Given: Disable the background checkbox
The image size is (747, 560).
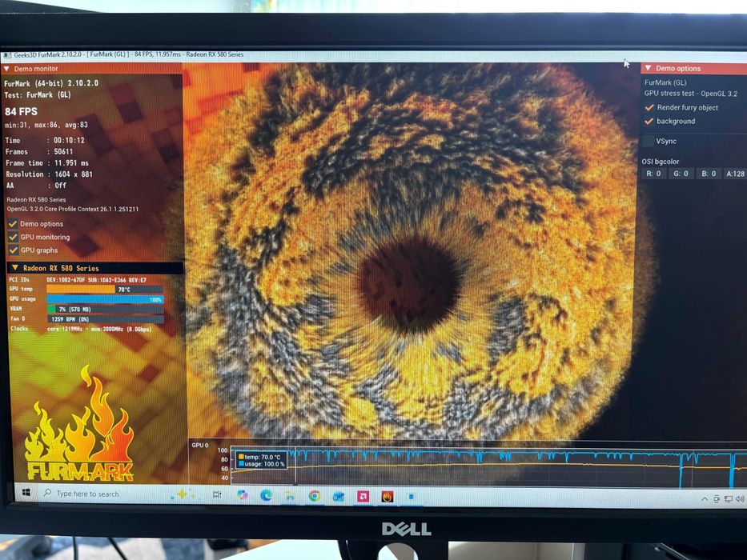Looking at the screenshot, I should click(649, 122).
